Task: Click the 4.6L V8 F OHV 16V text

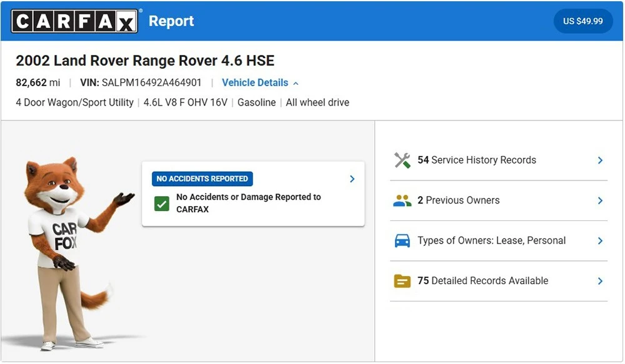Action: [x=186, y=102]
